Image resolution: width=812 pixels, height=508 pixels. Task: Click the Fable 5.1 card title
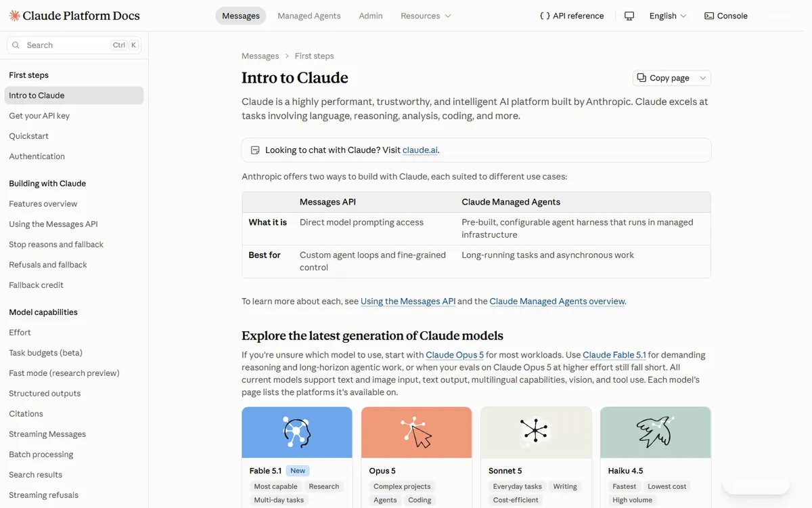click(265, 471)
